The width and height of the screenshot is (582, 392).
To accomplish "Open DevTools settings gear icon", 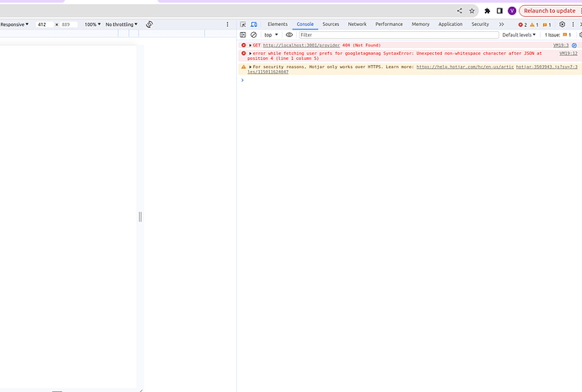I will click(x=562, y=24).
